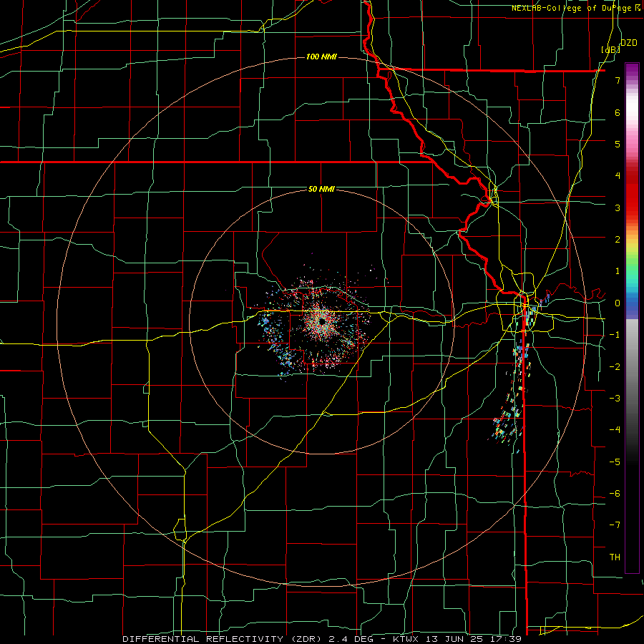644x644 pixels.
Task: Click the 7 value on color scale
Action: pos(618,80)
